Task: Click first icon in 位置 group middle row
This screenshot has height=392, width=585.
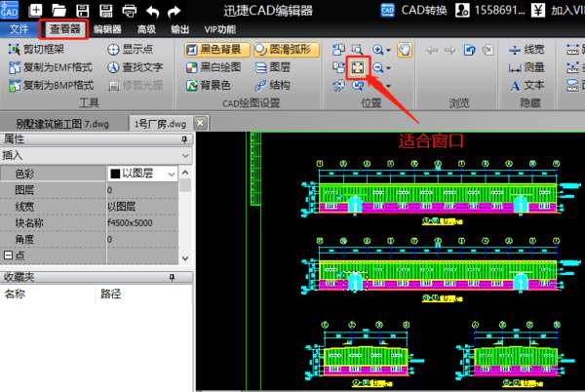Action: [x=338, y=67]
